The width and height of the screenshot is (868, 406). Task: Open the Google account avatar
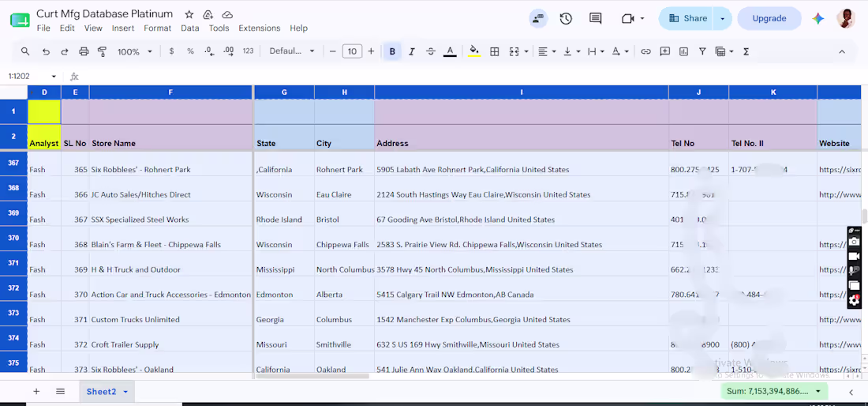tap(845, 18)
